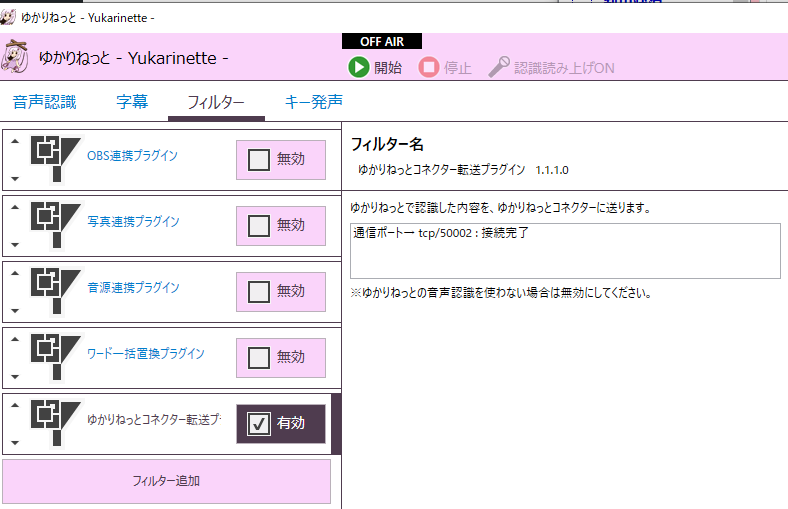Click the filter icon of 写真連携プラグイン
788x509 pixels.
[x=55, y=225]
